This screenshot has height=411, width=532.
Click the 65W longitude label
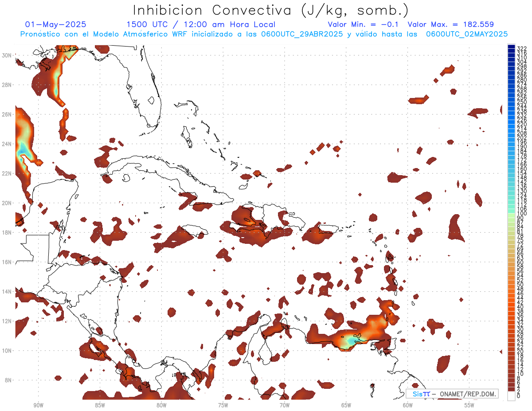(346, 404)
